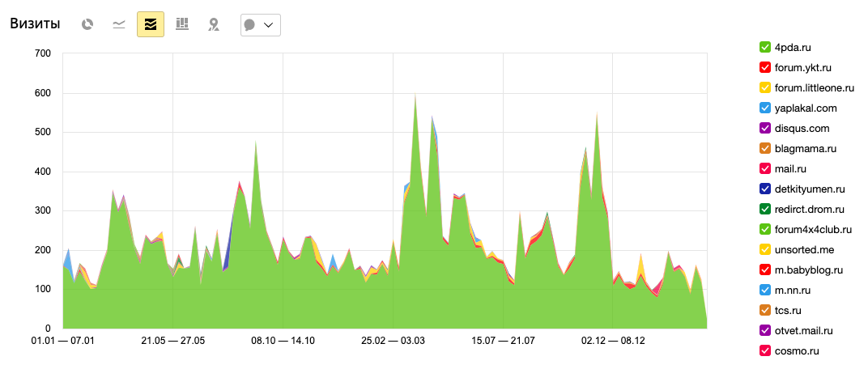
Task: Switch to column chart view
Action: (x=182, y=23)
